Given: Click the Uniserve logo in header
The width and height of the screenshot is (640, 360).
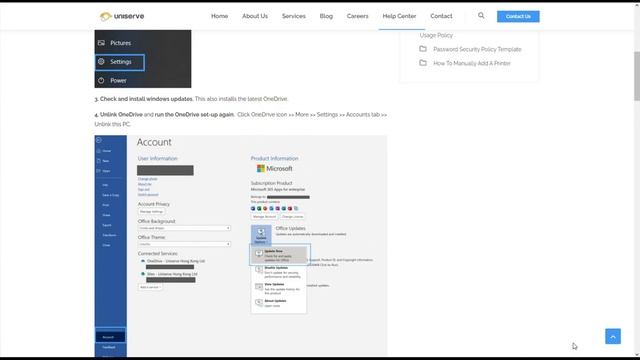Looking at the screenshot, I should (122, 16).
